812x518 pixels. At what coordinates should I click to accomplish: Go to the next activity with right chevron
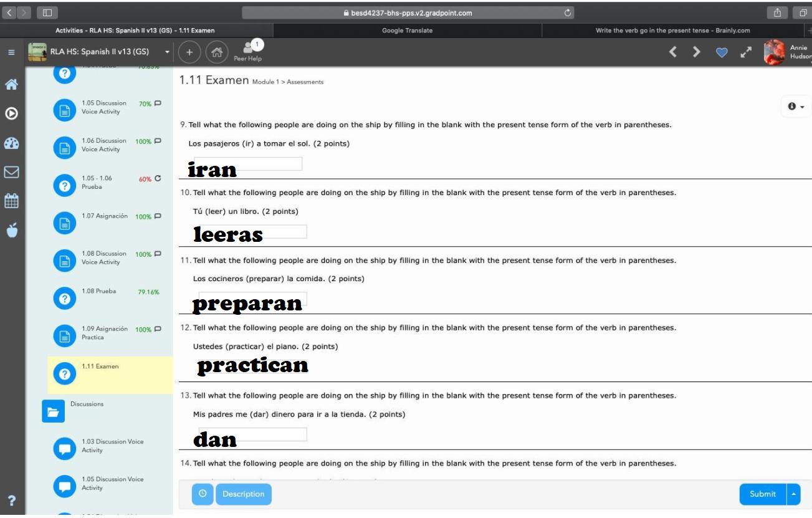(698, 52)
